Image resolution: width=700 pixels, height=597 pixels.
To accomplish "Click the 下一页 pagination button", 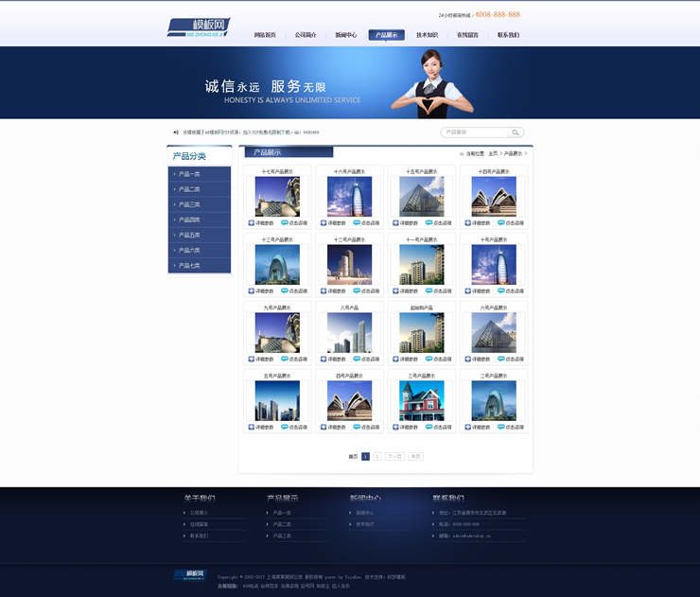I will tap(394, 456).
